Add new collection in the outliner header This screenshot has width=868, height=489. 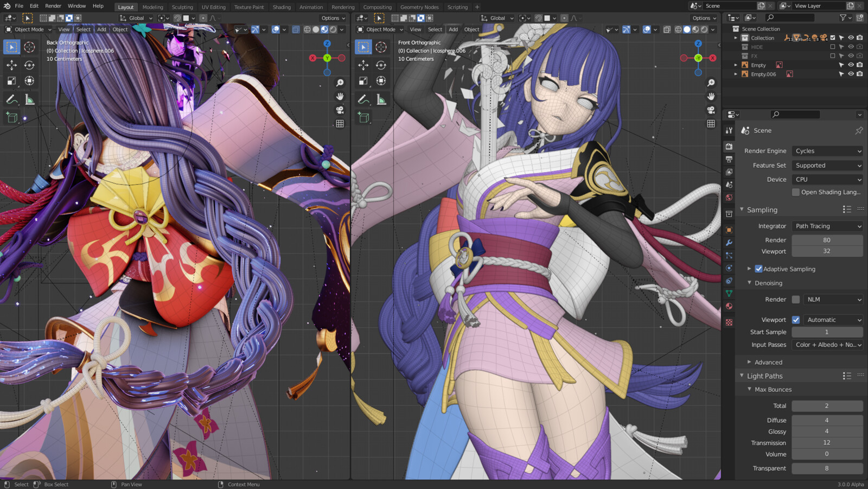(x=859, y=17)
